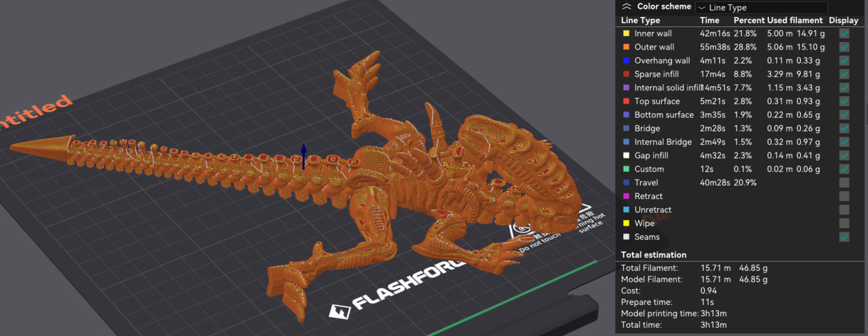This screenshot has width=868, height=336.
Task: Click the Used filament column header
Action: tap(795, 20)
